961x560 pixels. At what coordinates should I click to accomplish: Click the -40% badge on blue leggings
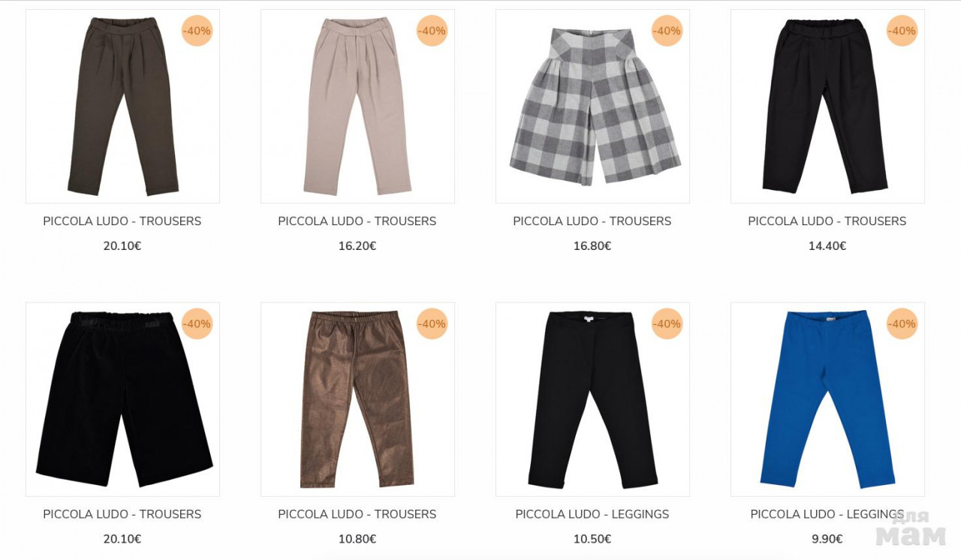click(902, 324)
